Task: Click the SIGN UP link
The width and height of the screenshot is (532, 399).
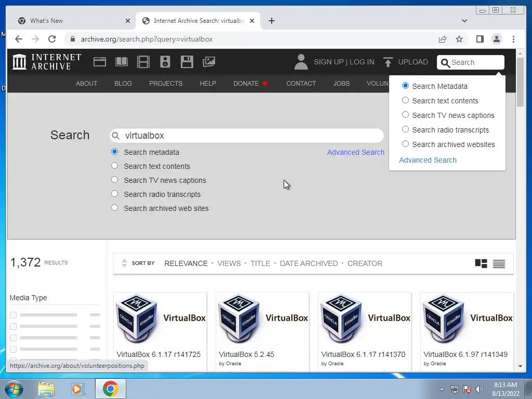Action: [329, 62]
